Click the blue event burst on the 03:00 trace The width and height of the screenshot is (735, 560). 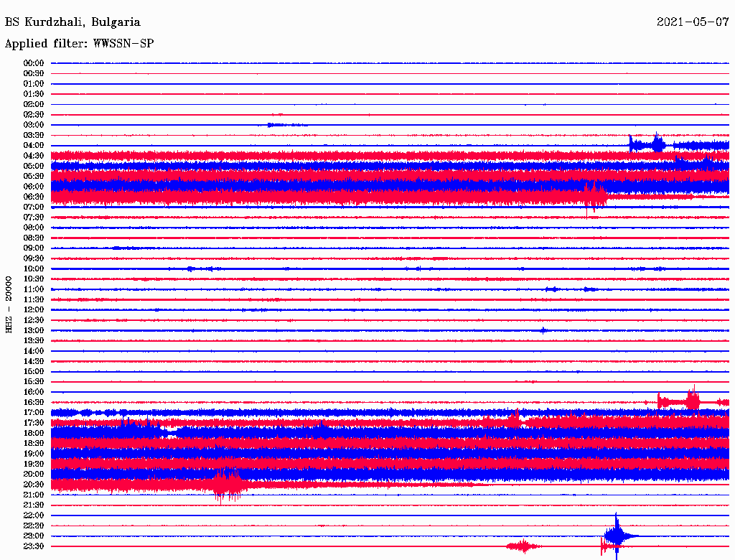click(x=287, y=125)
